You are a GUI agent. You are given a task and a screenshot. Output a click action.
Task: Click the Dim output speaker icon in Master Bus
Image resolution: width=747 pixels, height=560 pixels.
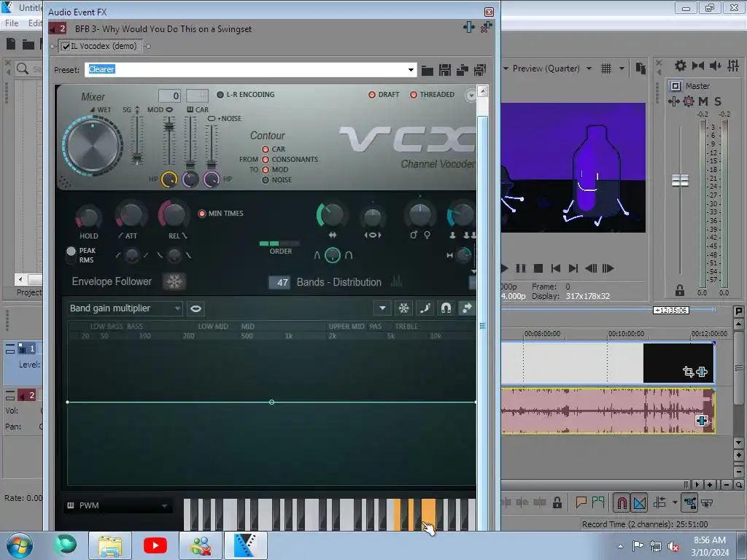(x=715, y=66)
